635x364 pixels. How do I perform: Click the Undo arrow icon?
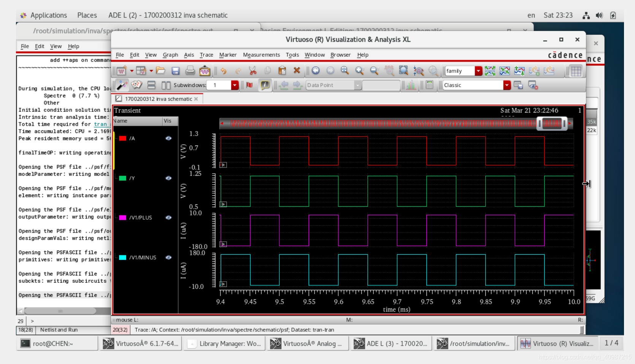click(x=223, y=71)
